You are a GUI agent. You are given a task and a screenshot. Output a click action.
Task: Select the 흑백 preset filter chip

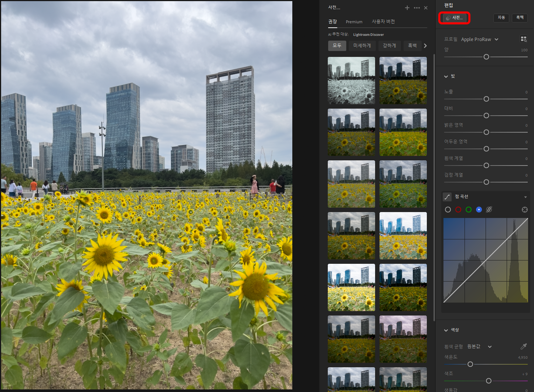point(412,46)
